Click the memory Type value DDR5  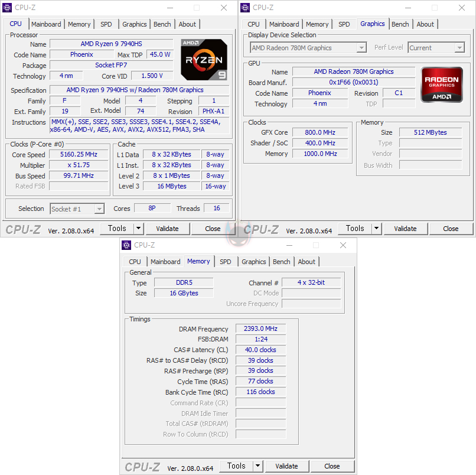coord(184,282)
